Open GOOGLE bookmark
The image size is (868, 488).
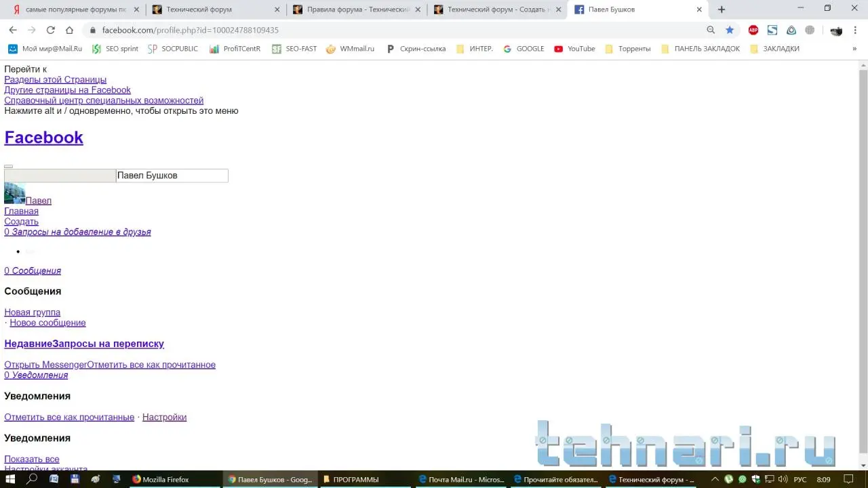pos(524,49)
